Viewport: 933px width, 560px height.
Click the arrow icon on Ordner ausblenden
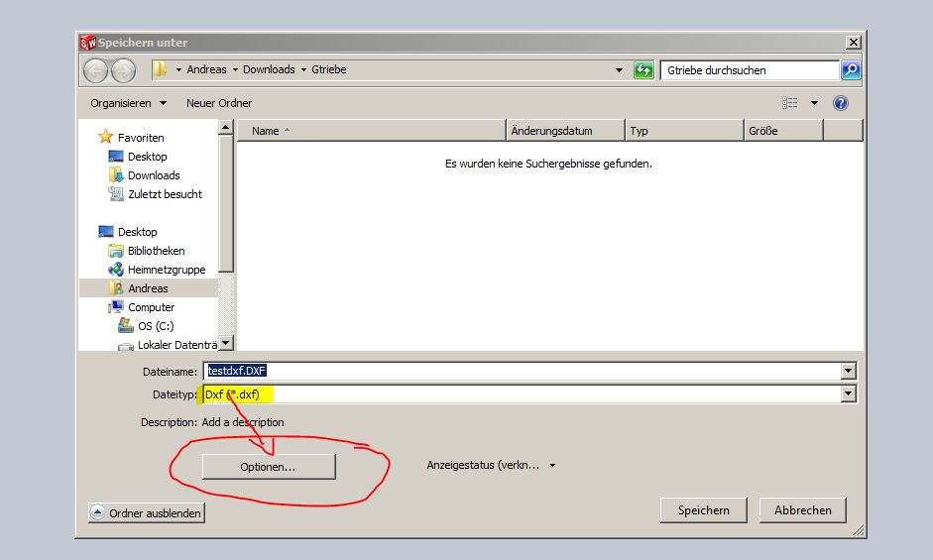tap(97, 512)
